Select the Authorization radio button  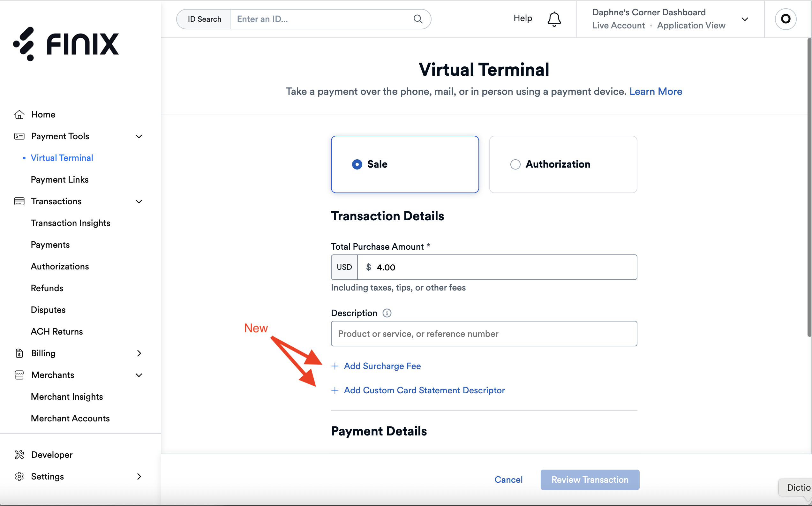(515, 164)
